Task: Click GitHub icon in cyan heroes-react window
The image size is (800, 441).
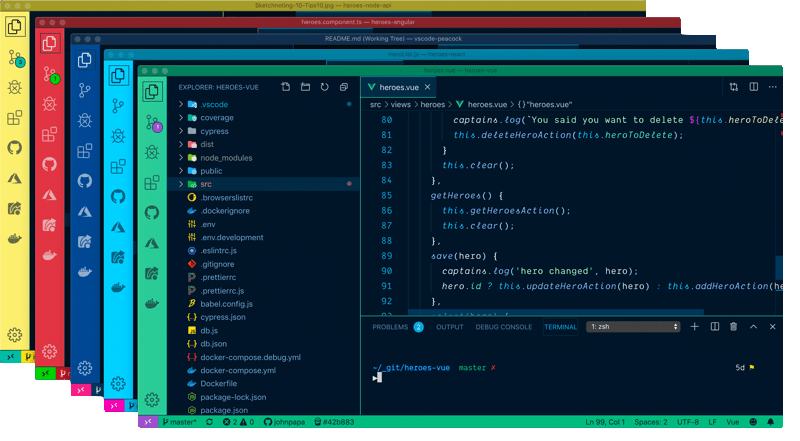Action: (118, 197)
